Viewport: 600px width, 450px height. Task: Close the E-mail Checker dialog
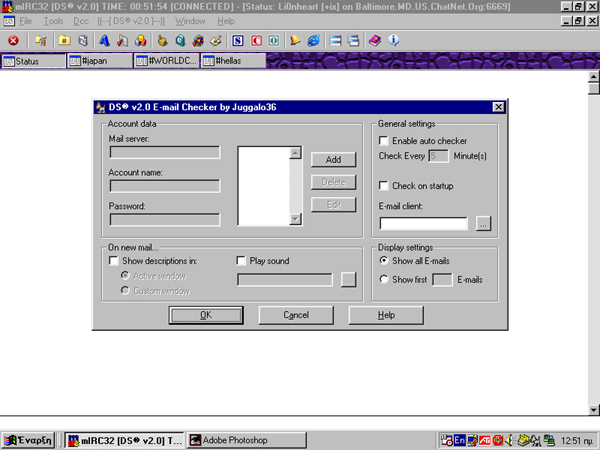click(498, 107)
